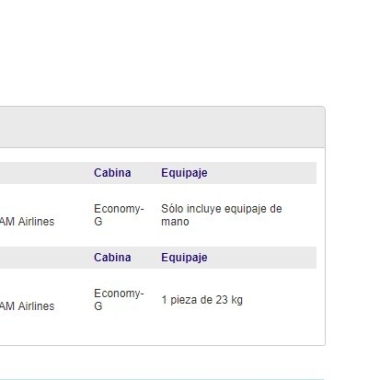Click the gray title bar atop itinerary card
Image resolution: width=380 pixels, height=380 pixels.
point(162,127)
